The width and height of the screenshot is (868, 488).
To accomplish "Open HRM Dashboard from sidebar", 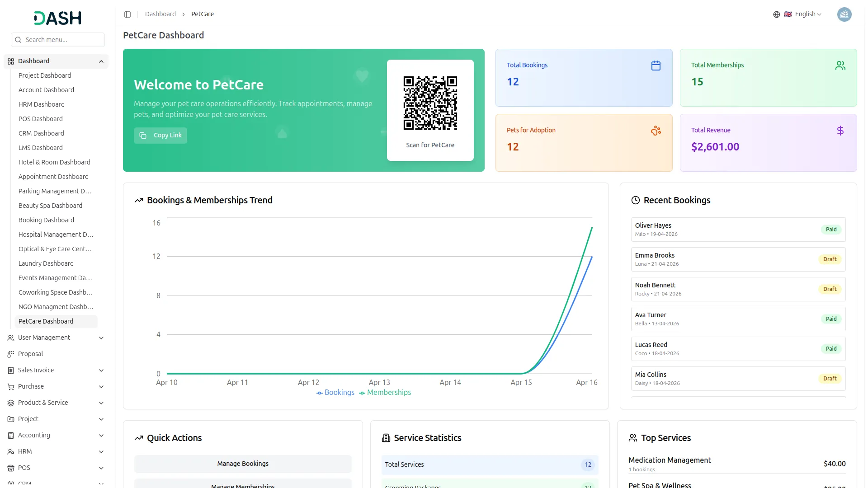I will [42, 104].
